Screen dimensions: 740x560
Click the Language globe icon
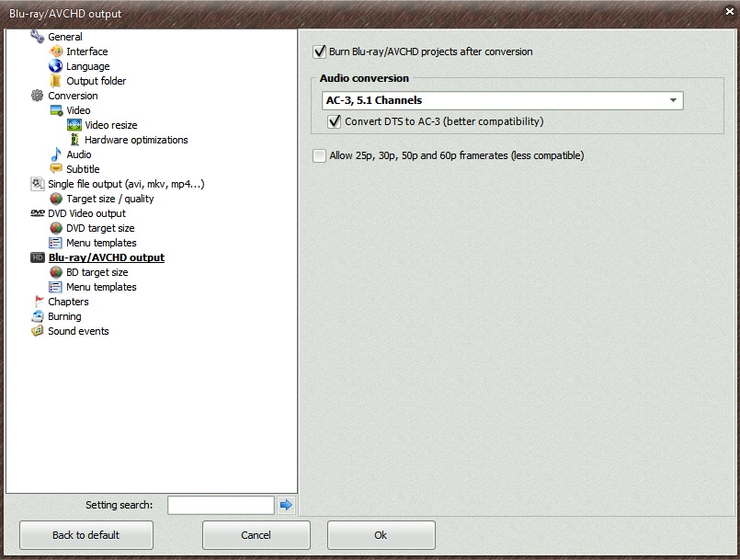pos(56,65)
